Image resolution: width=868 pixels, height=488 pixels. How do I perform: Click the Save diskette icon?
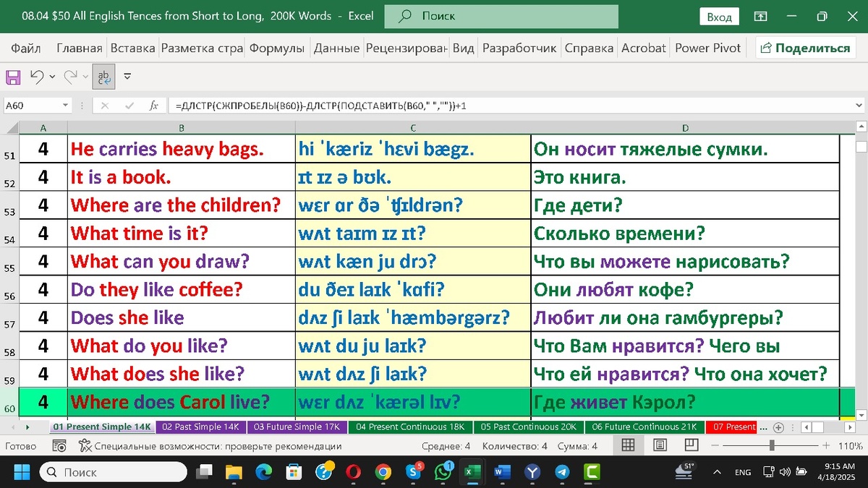[x=13, y=76]
